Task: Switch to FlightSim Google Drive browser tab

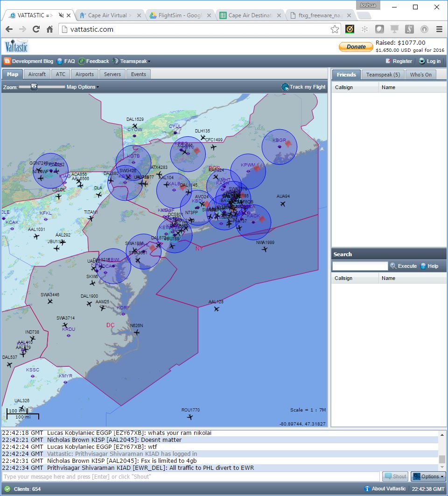Action: pos(180,15)
